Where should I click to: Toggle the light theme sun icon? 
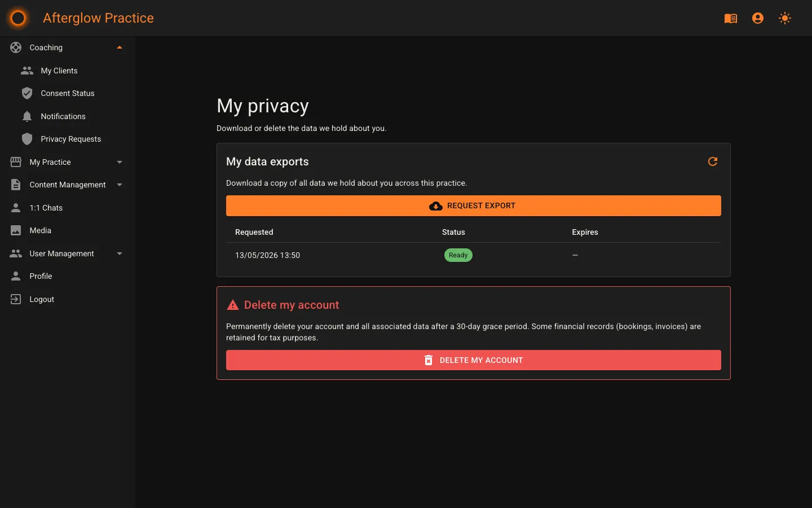pos(785,18)
